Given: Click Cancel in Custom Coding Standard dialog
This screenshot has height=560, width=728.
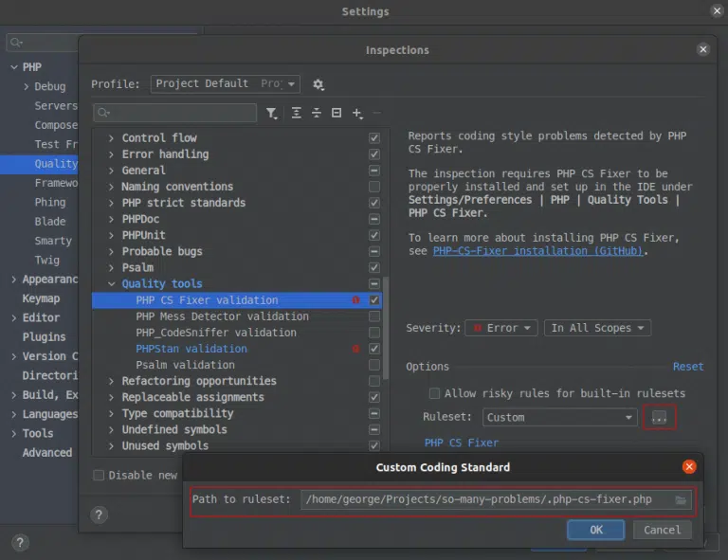Looking at the screenshot, I should 662,530.
